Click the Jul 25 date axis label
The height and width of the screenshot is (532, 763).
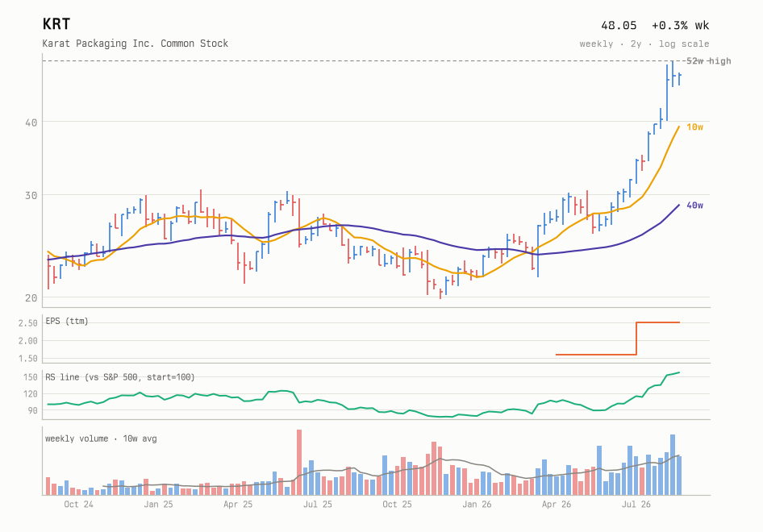click(317, 505)
